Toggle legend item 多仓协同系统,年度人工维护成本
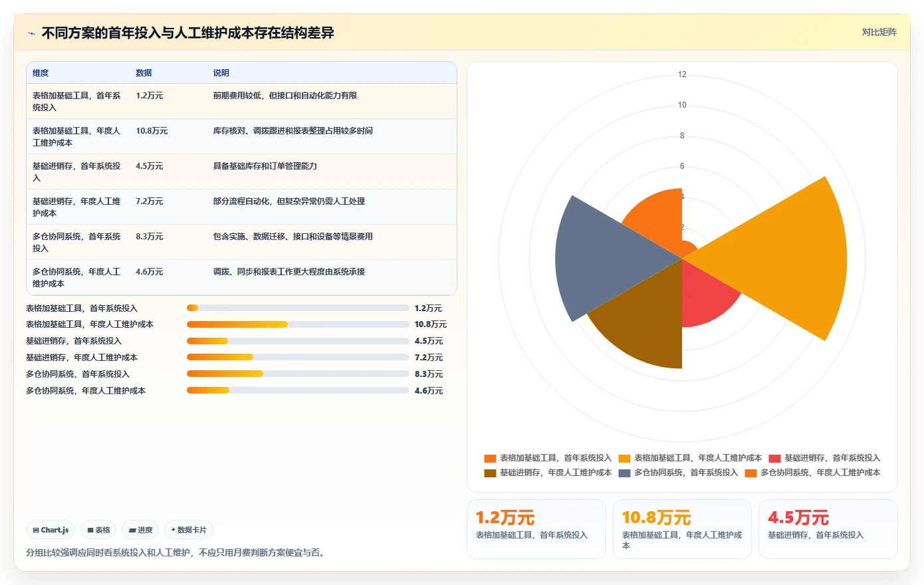 pyautogui.click(x=812, y=473)
